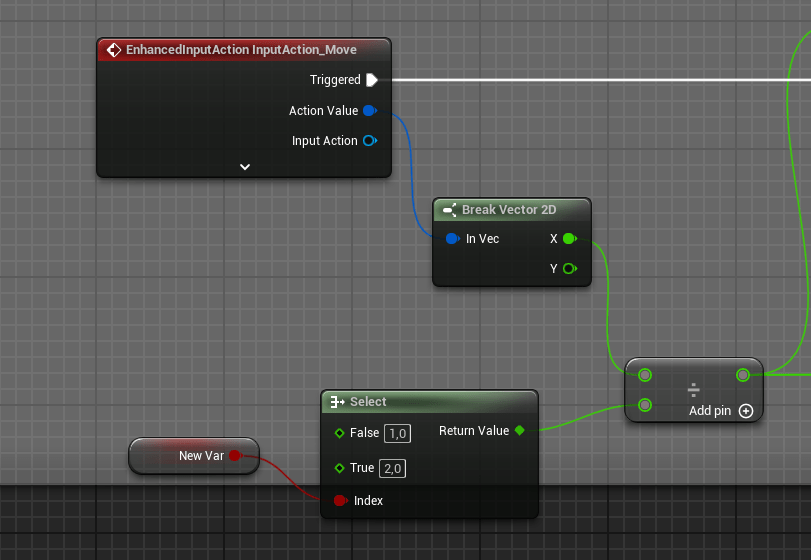Click the Action Value output pin
The height and width of the screenshot is (560, 811).
[x=369, y=111]
